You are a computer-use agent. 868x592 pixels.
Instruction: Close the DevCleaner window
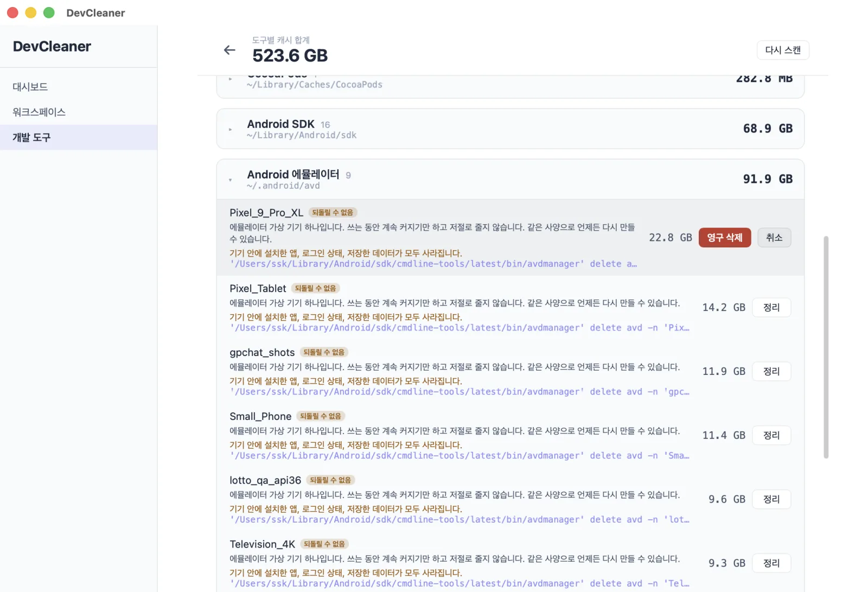tap(12, 12)
